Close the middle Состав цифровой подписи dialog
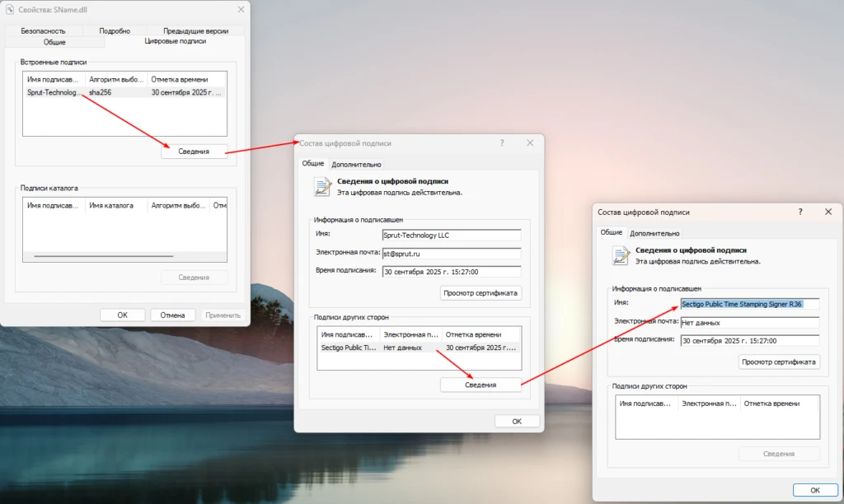 (530, 143)
